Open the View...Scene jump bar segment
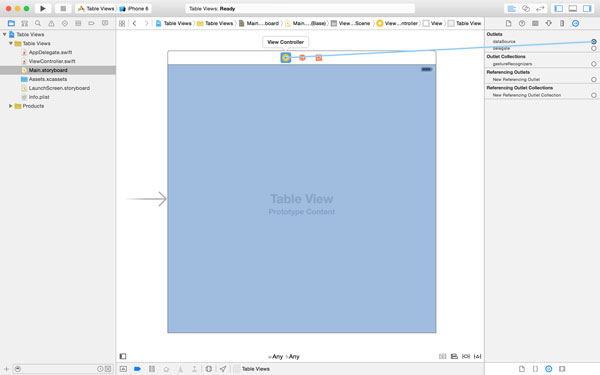Viewport: 600px width, 375px height. click(351, 23)
